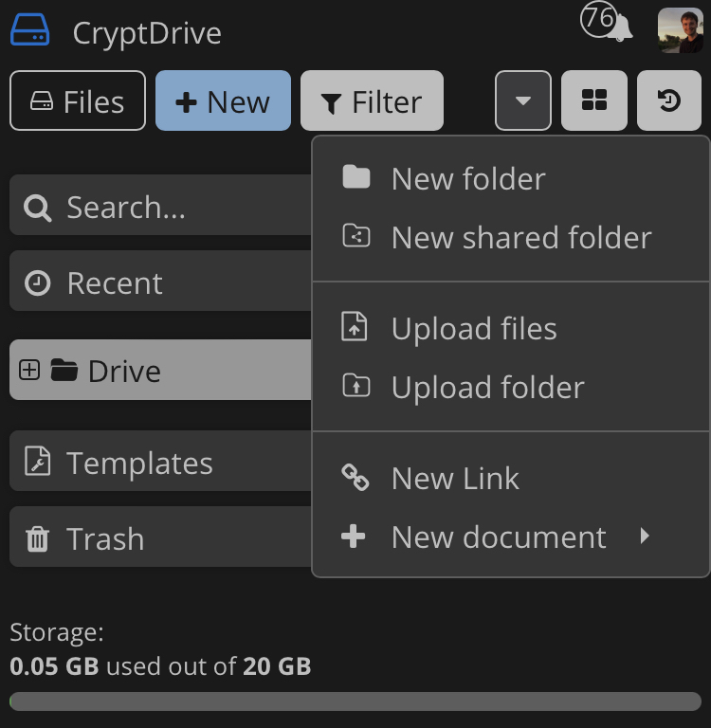Viewport: 711px width, 728px height.
Task: Expand the Drive tree with plus box
Action: [x=29, y=370]
